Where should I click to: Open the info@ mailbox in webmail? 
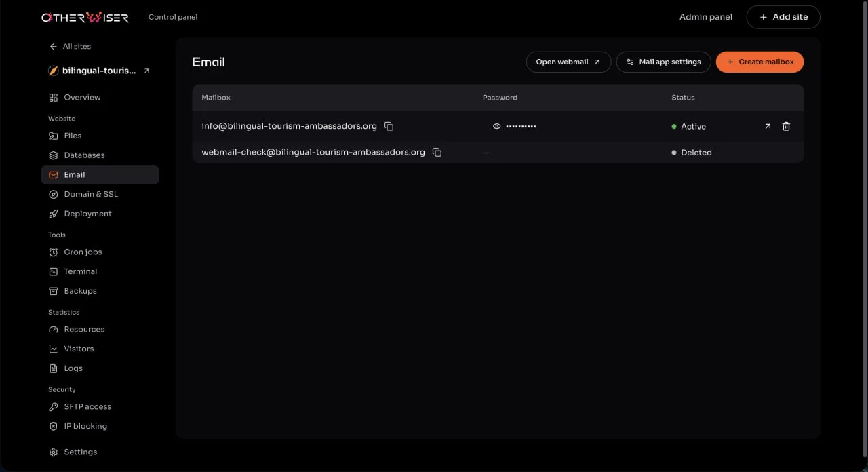pos(768,126)
